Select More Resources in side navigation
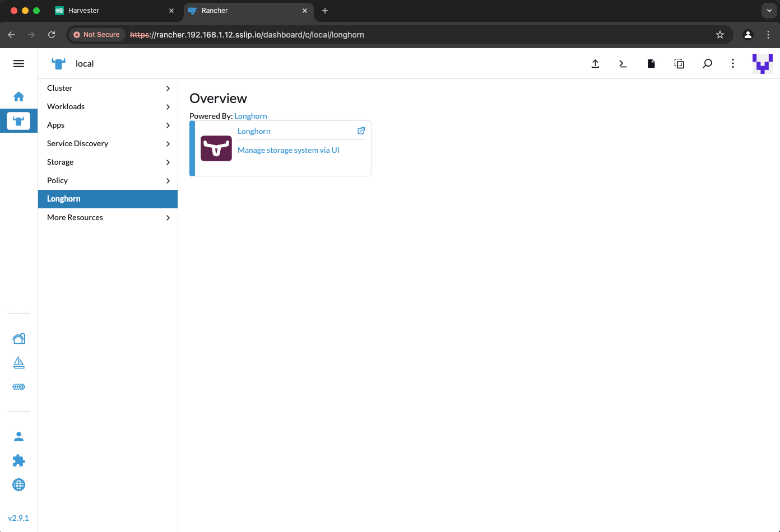Image resolution: width=780 pixels, height=532 pixels. 108,217
